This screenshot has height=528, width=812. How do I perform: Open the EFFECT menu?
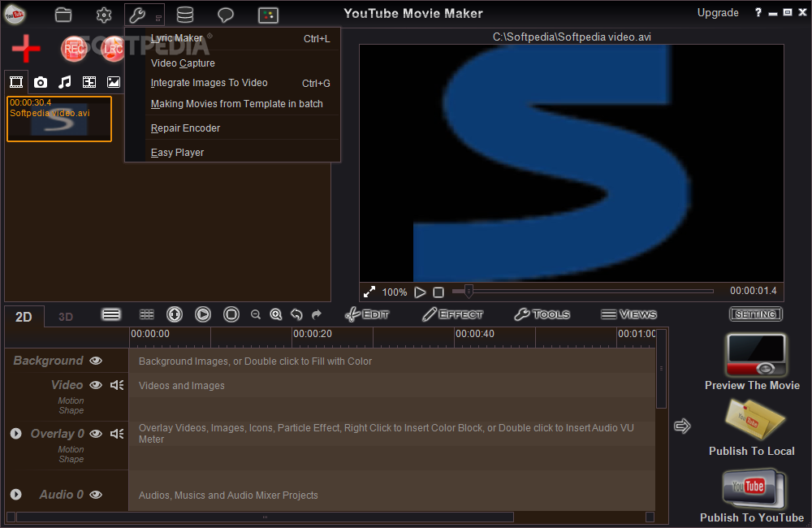(x=452, y=314)
